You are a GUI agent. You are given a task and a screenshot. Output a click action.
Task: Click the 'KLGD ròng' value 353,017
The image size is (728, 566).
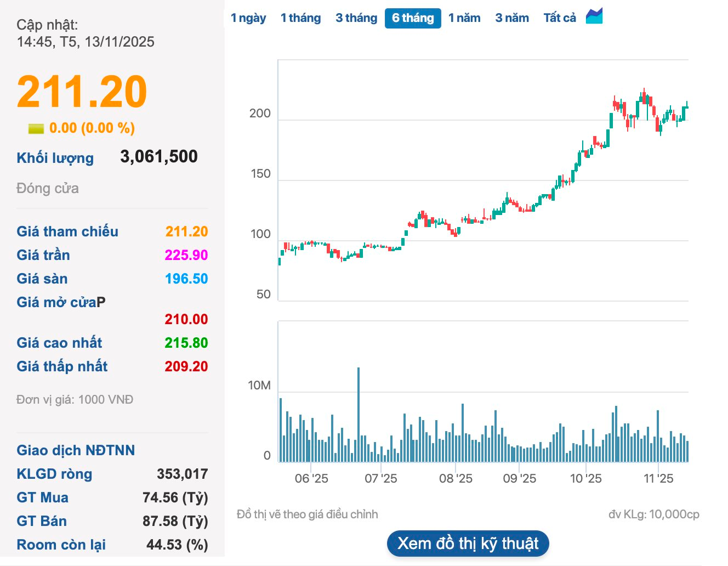click(x=181, y=474)
